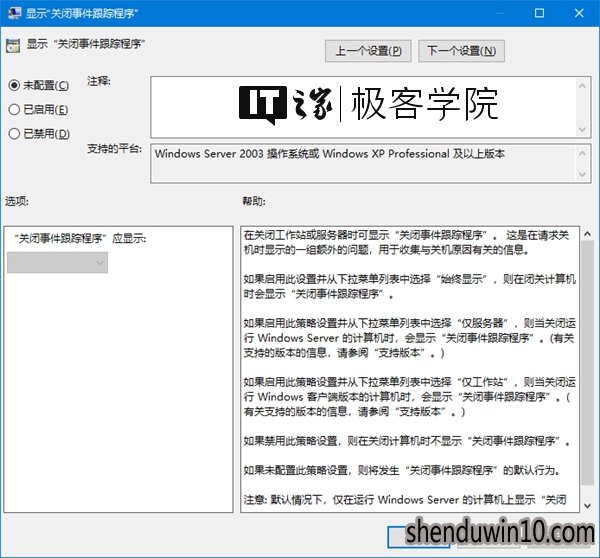Click the policy icon beside the setting heading
Screen dimensions: 600x558
pyautogui.click(x=13, y=46)
